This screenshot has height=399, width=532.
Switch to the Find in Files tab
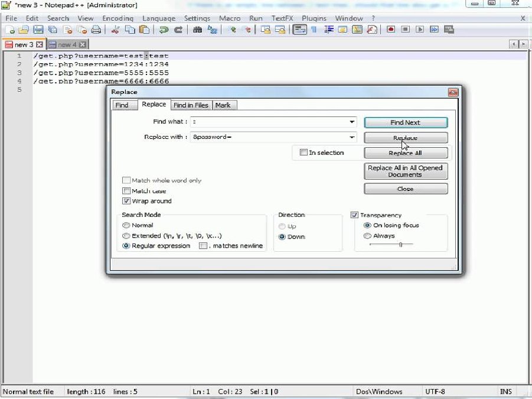pyautogui.click(x=191, y=105)
